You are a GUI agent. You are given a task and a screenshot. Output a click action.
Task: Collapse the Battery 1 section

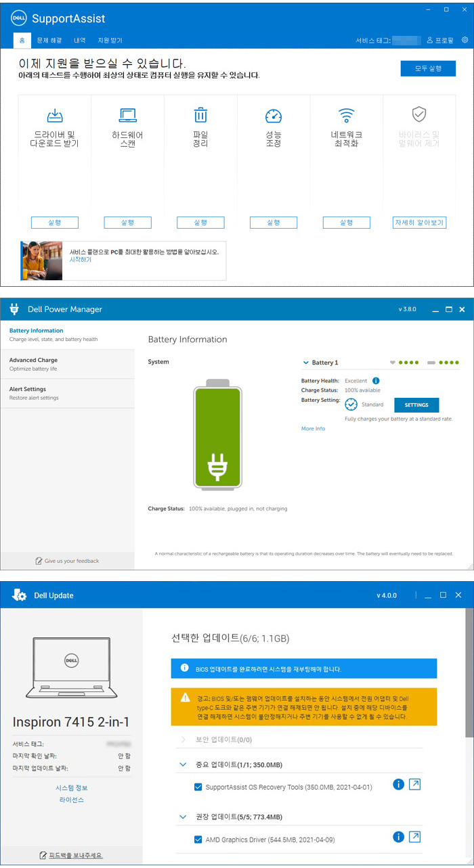[x=306, y=363]
